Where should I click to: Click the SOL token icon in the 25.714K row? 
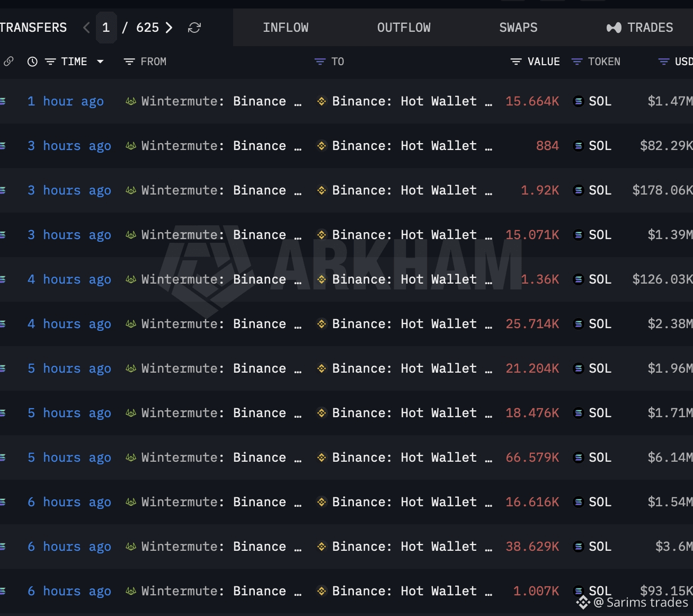[x=579, y=324]
